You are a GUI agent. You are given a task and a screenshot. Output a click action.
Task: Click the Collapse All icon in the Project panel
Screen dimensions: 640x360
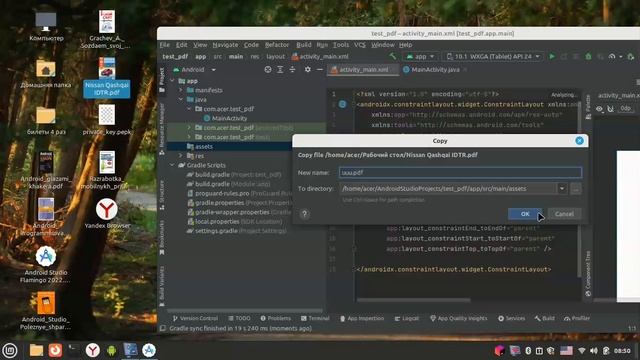click(292, 70)
